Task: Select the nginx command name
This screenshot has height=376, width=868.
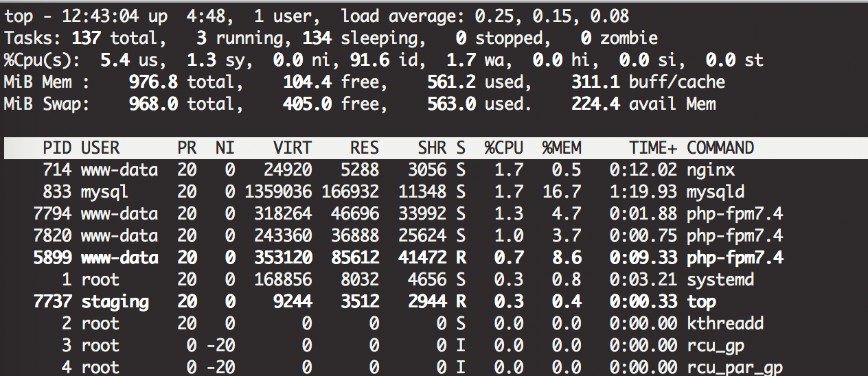Action: 711,169
